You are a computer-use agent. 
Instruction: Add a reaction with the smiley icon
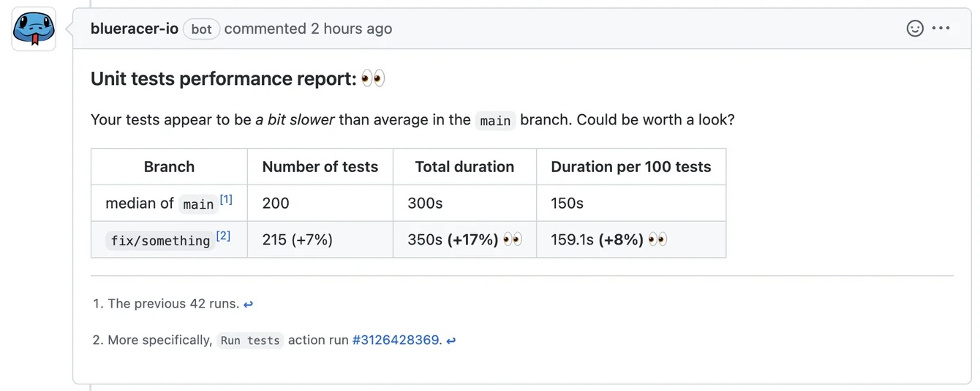[915, 29]
